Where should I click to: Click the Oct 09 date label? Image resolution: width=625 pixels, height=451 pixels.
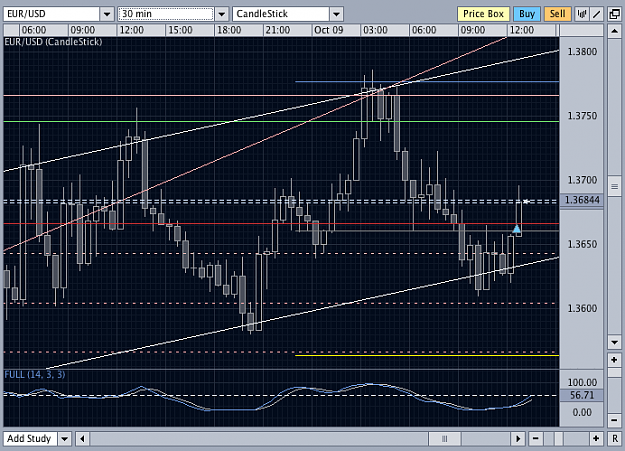328,30
